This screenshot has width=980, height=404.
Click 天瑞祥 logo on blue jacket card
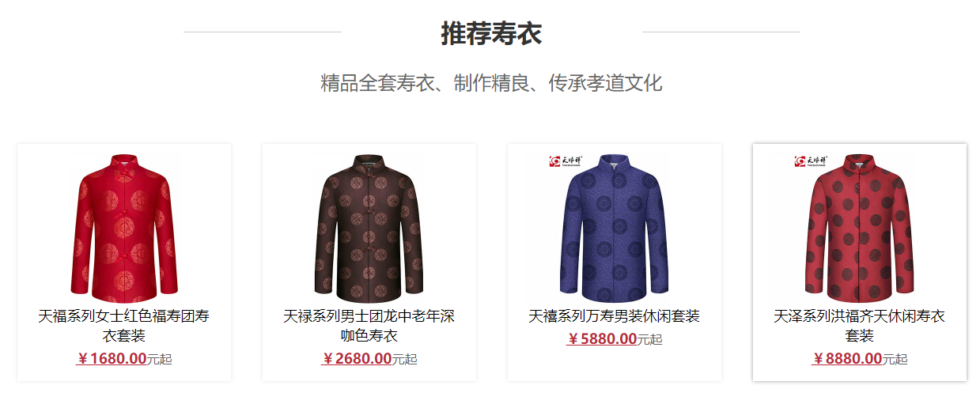pyautogui.click(x=566, y=161)
